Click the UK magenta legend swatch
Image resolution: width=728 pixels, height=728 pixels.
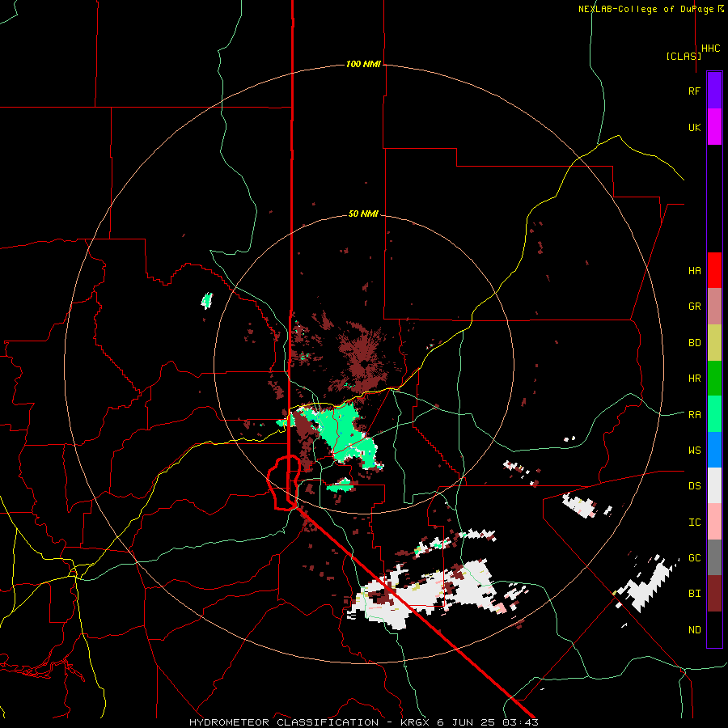pyautogui.click(x=714, y=127)
